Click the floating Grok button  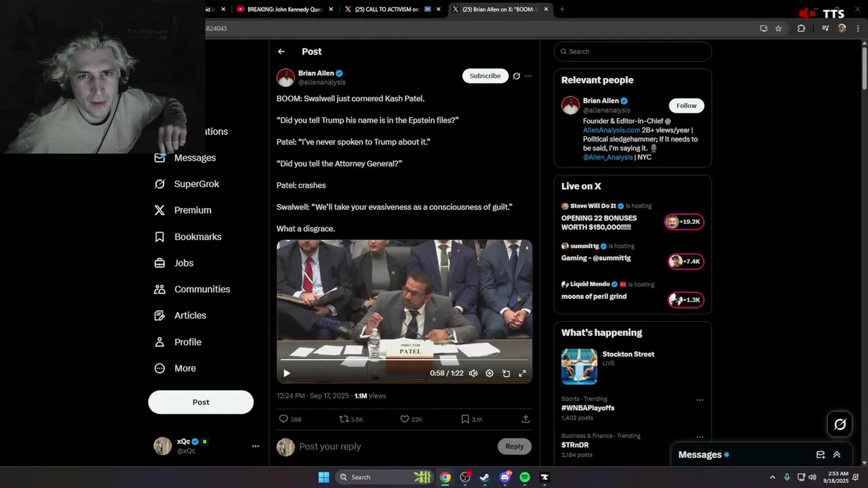click(x=840, y=424)
